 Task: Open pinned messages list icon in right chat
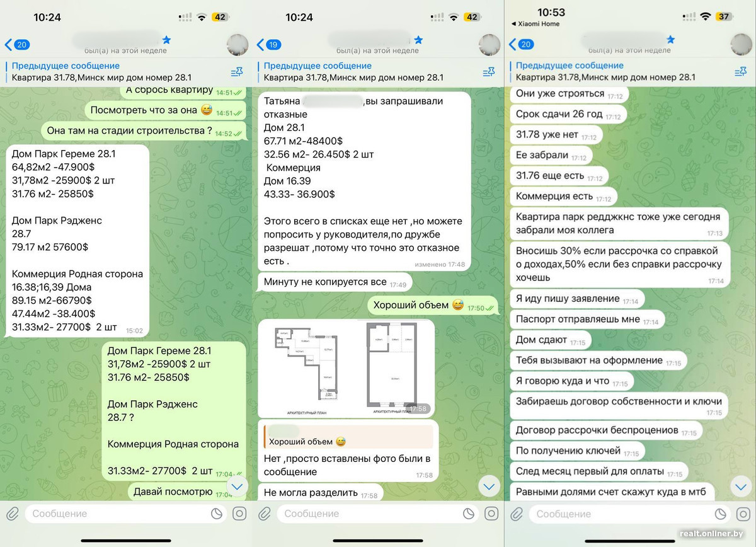click(740, 72)
